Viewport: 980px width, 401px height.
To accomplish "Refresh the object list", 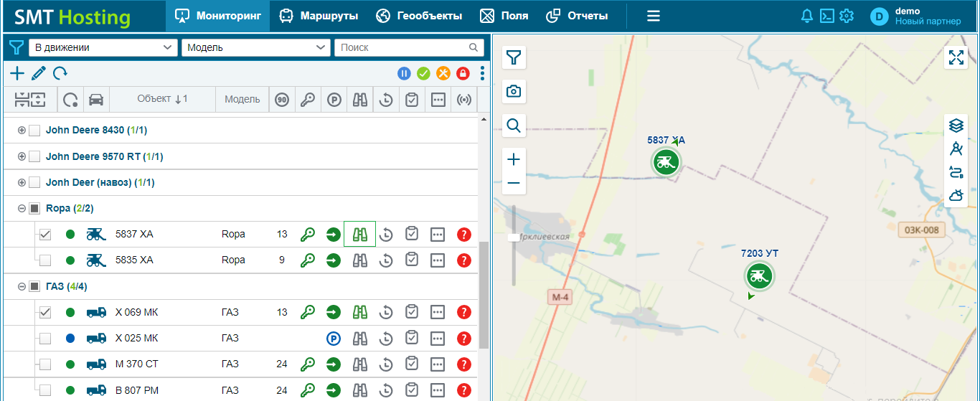I will (60, 72).
